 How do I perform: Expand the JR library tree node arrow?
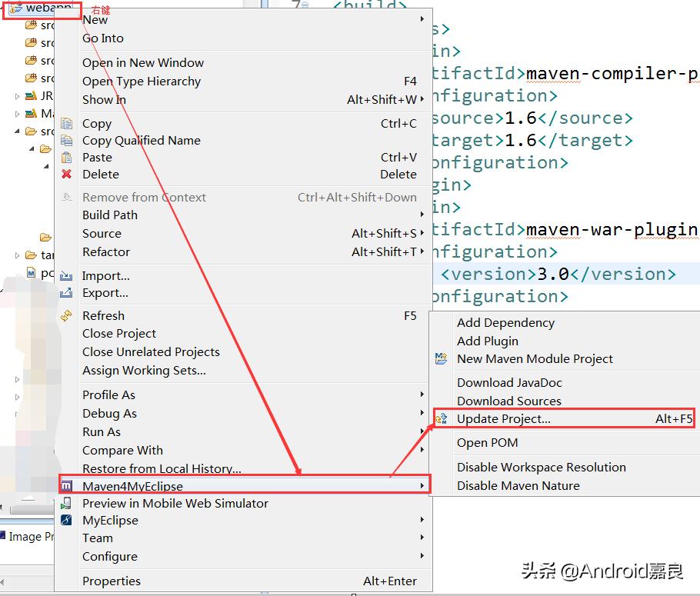(17, 96)
